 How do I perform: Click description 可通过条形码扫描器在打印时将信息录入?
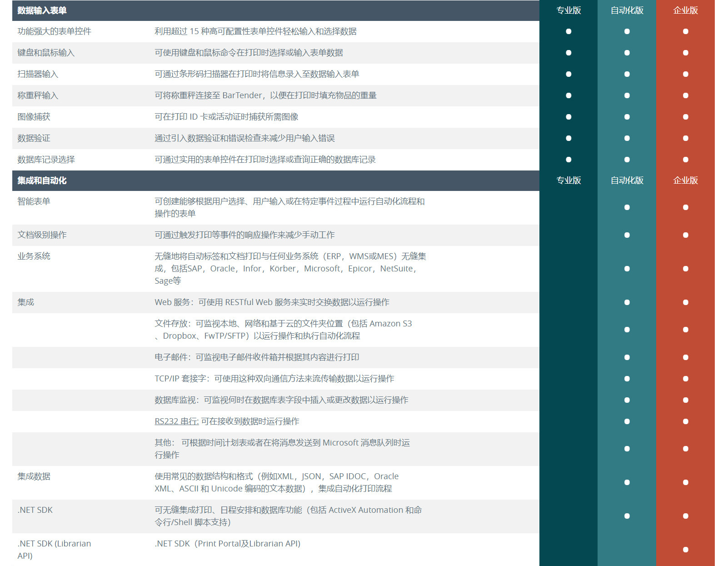click(257, 74)
